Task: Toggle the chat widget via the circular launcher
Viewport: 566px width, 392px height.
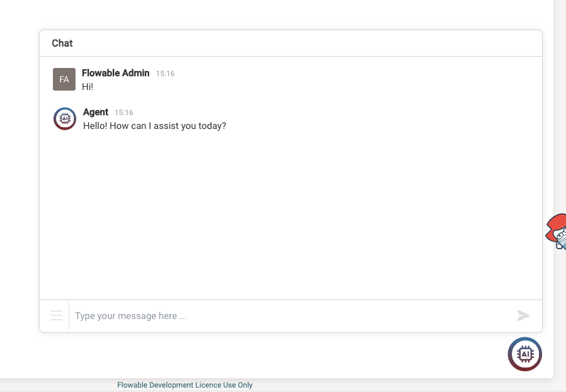Action: [524, 354]
